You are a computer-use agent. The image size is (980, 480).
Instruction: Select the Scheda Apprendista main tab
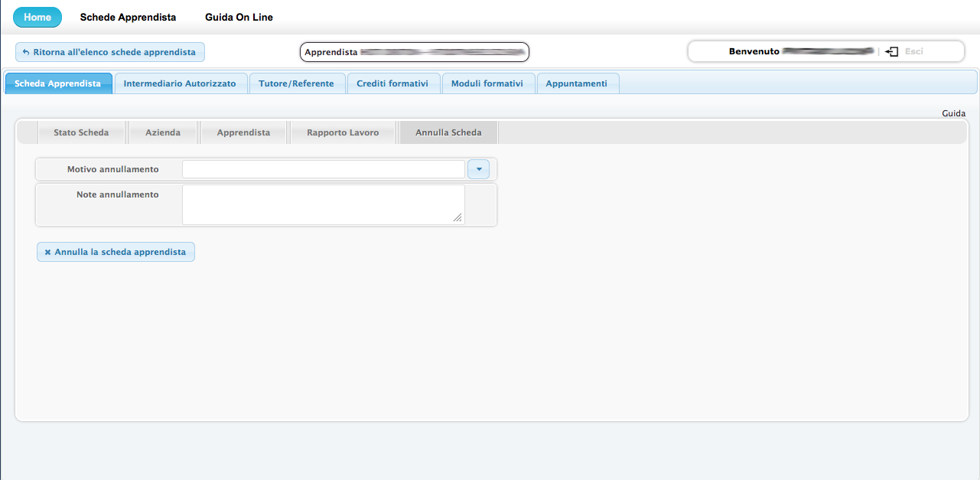point(58,83)
